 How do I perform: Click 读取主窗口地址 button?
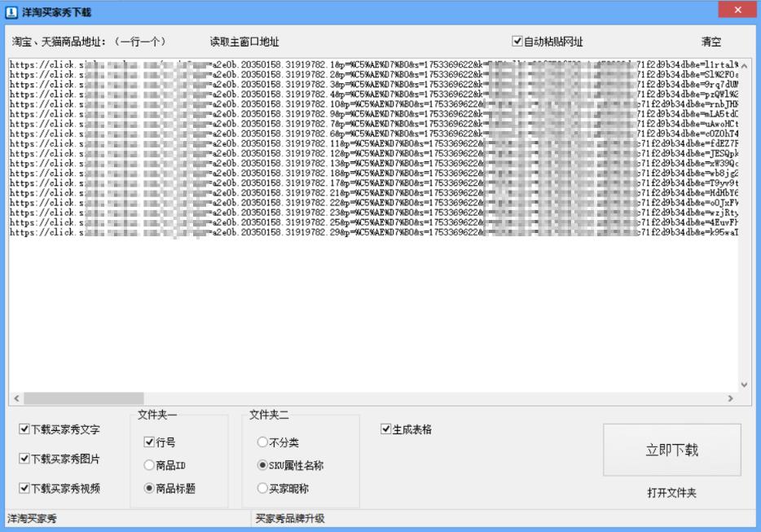point(244,42)
